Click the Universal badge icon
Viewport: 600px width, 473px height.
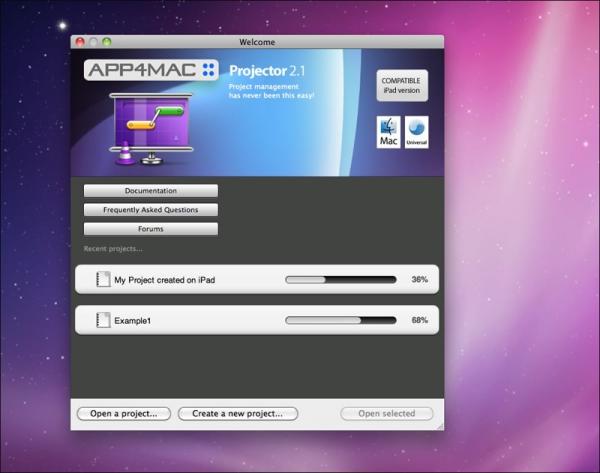(417, 132)
